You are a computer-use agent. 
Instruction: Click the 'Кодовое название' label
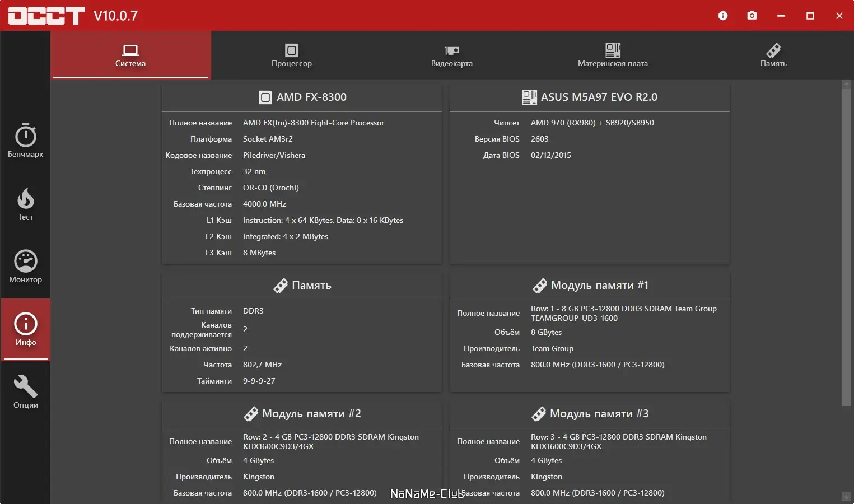199,156
